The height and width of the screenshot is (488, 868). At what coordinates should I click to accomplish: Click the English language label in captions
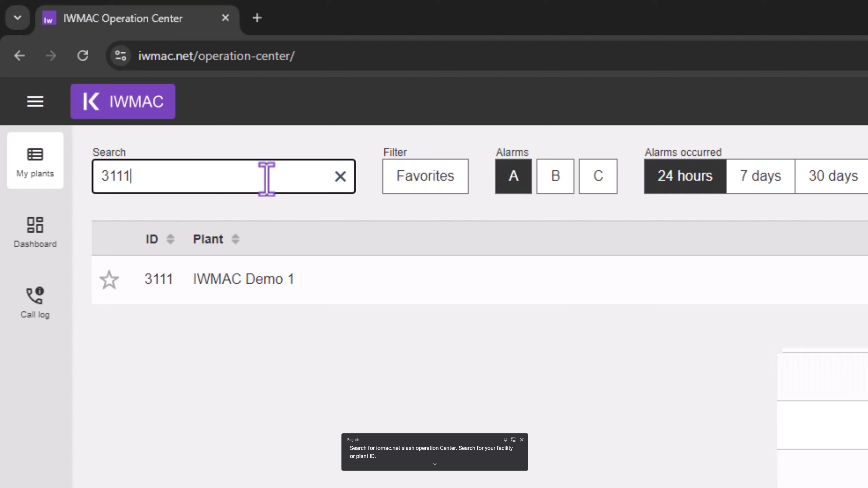click(353, 440)
